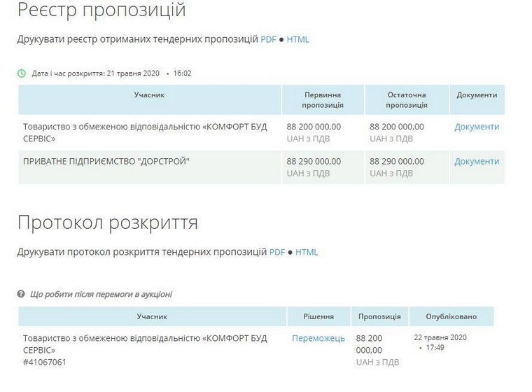Image resolution: width=532 pixels, height=392 pixels.
Task: Click the publication date 22 травня 2020
Action: pyautogui.click(x=440, y=337)
